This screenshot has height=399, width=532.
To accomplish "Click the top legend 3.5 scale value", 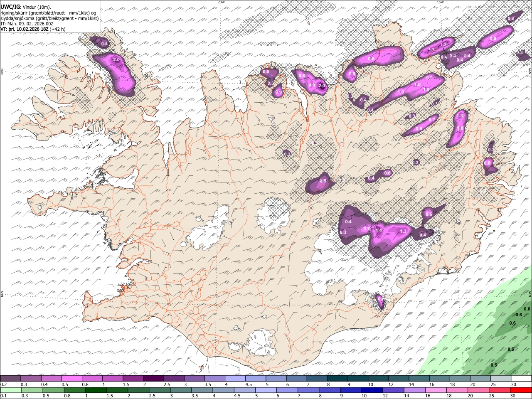I will [x=207, y=384].
